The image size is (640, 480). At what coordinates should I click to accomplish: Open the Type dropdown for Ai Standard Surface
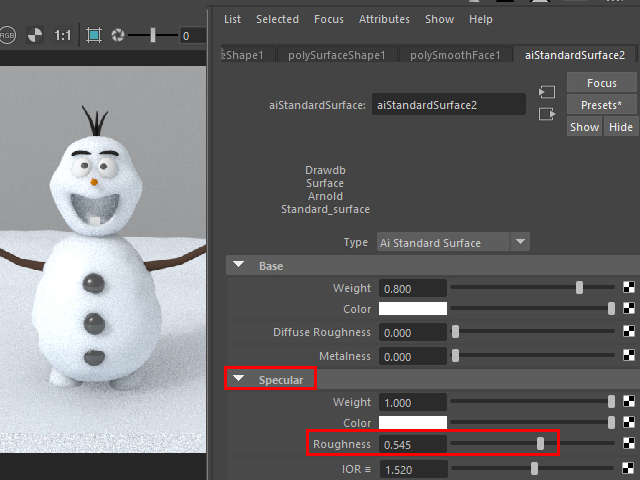(x=520, y=242)
